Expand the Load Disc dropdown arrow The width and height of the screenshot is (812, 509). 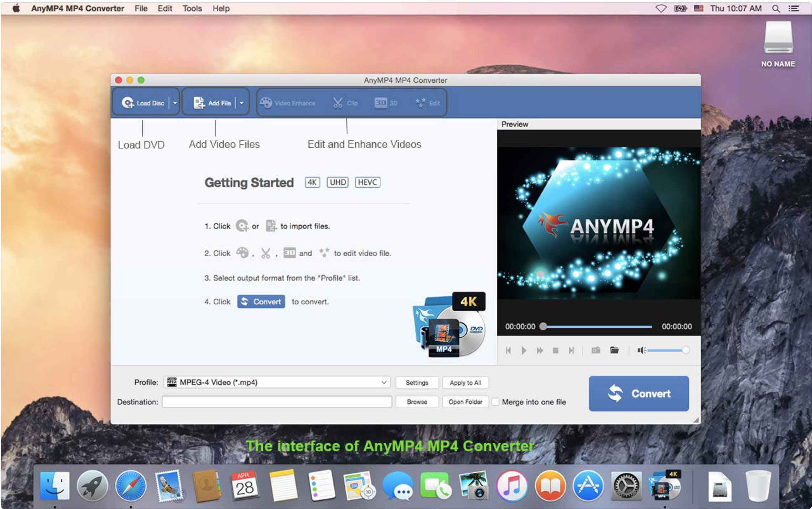coord(175,103)
